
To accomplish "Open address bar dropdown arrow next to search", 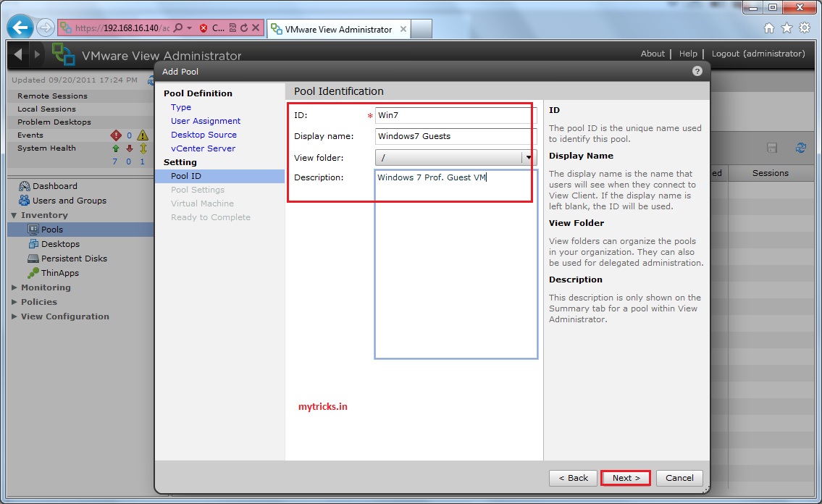I will (x=189, y=28).
